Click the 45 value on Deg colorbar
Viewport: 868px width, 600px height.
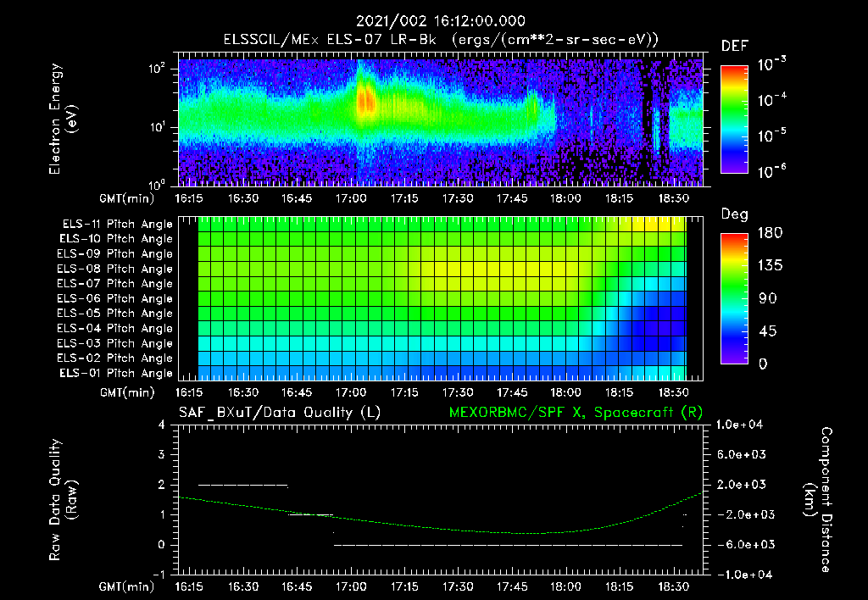(768, 331)
